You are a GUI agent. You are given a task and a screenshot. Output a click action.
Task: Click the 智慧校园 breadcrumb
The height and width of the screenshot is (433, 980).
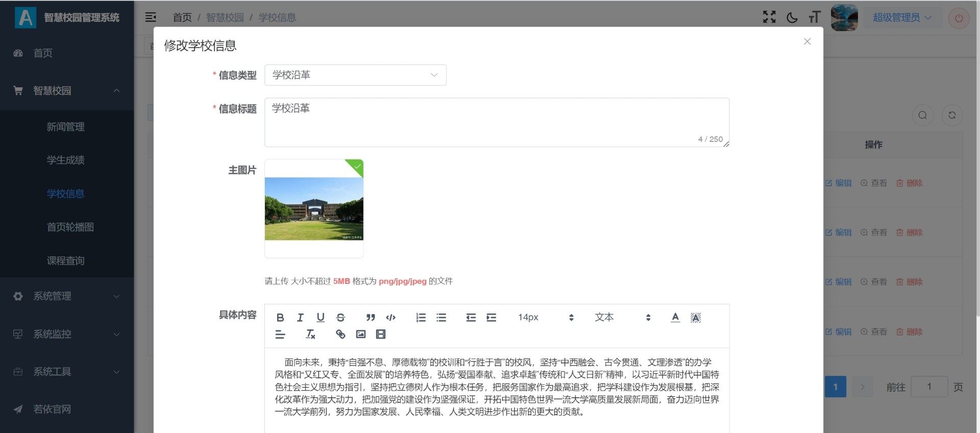coord(225,17)
